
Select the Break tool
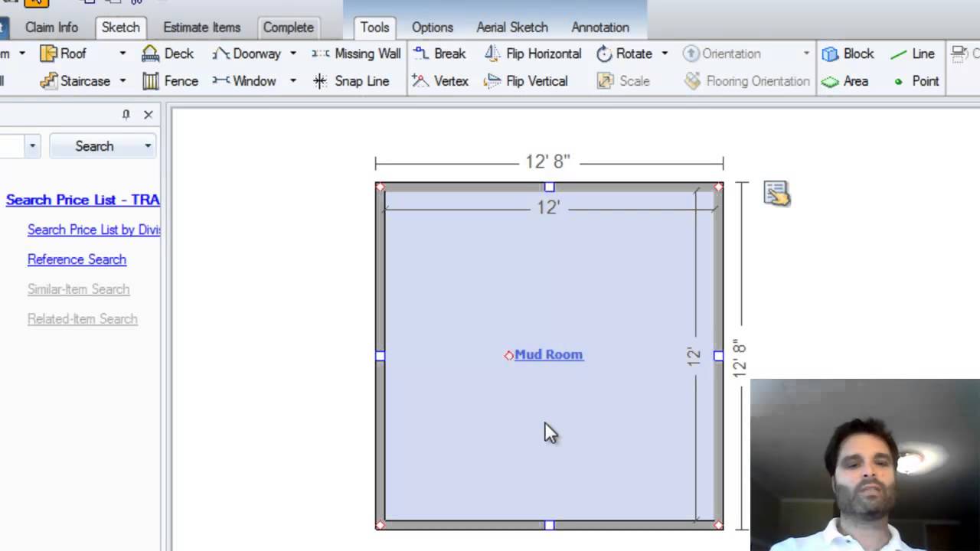(x=439, y=54)
